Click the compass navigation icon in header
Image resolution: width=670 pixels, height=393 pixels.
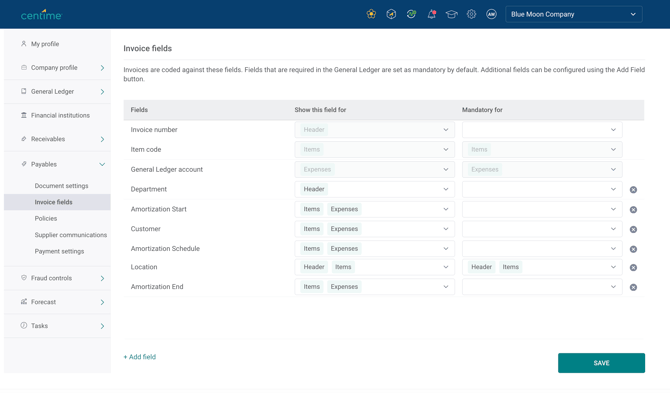coord(391,14)
